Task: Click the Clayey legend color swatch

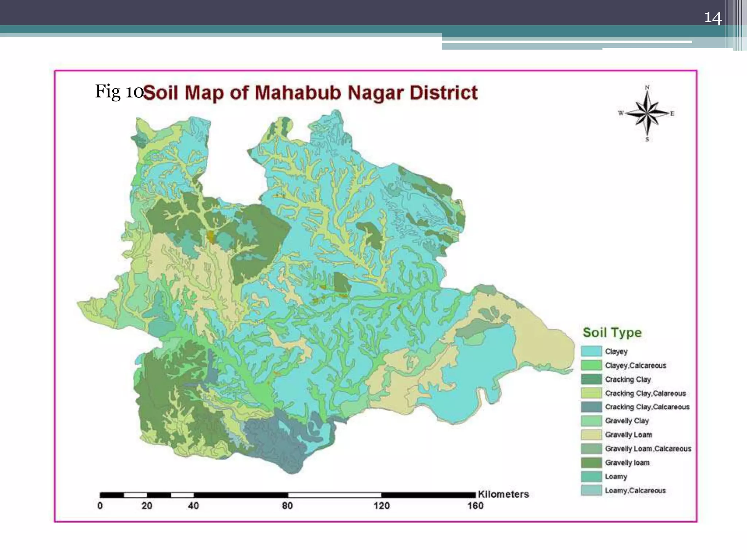Action: click(x=591, y=351)
